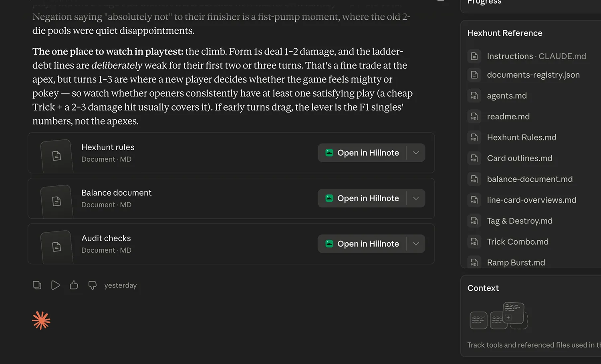Expand dropdown next to Hexhunt rules Open button
The width and height of the screenshot is (601, 364).
[416, 153]
